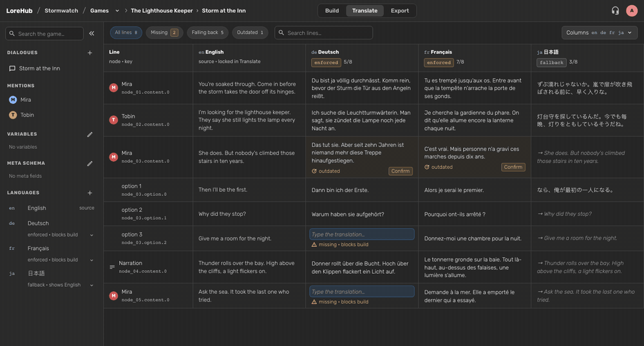Viewport: 644px width, 346px height.
Task: Expand Games breadcrumb dropdown
Action: click(117, 11)
